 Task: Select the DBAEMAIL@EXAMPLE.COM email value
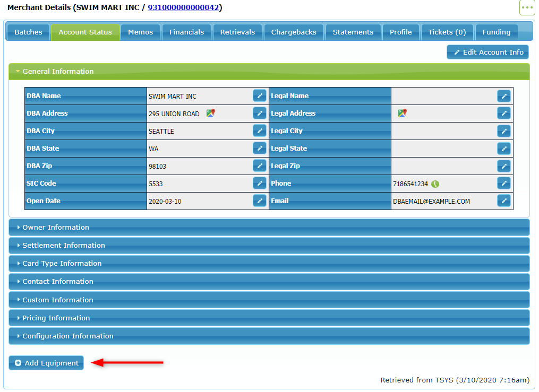431,202
